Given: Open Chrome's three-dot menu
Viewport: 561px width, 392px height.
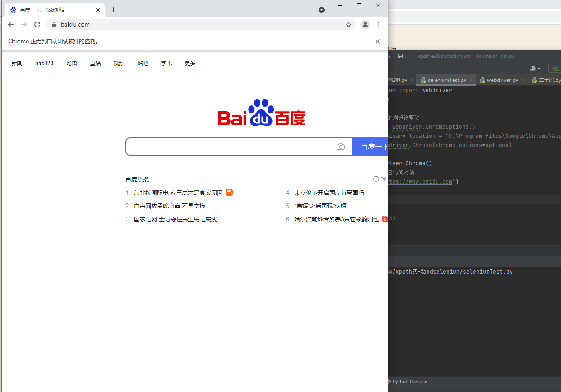Looking at the screenshot, I should (x=379, y=24).
